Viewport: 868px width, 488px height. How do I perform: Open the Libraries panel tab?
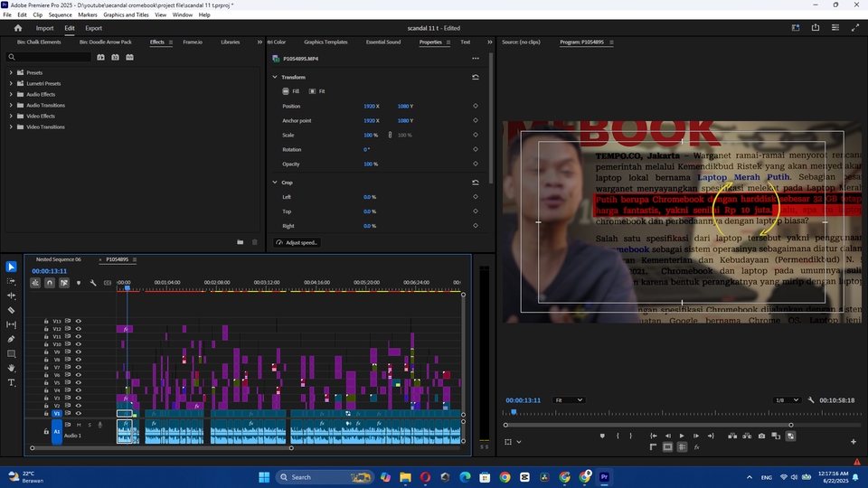231,42
